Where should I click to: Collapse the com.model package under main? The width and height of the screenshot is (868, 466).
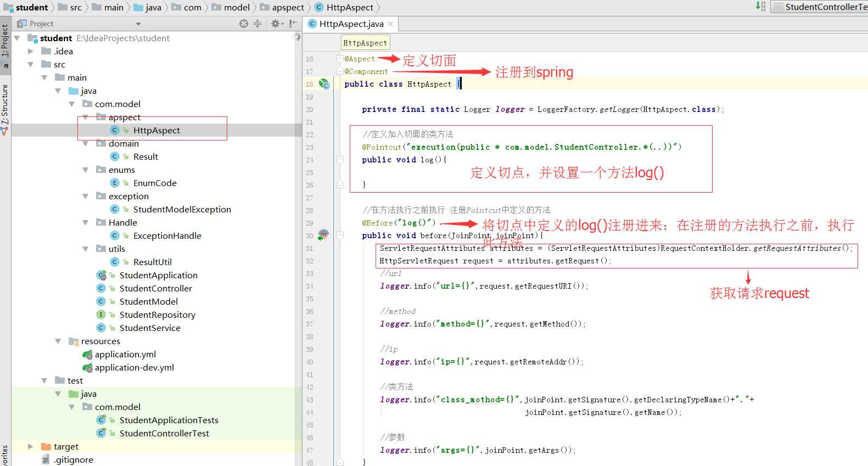pyautogui.click(x=72, y=104)
